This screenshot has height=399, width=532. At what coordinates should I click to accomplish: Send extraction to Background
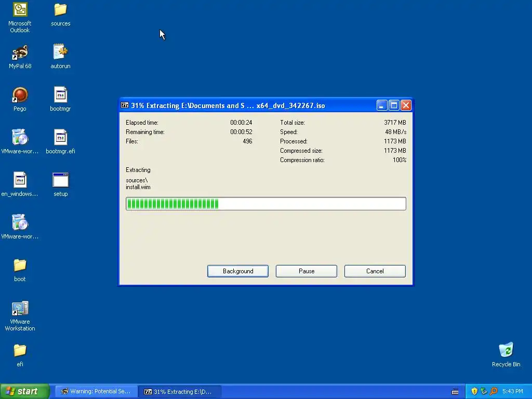pos(238,271)
